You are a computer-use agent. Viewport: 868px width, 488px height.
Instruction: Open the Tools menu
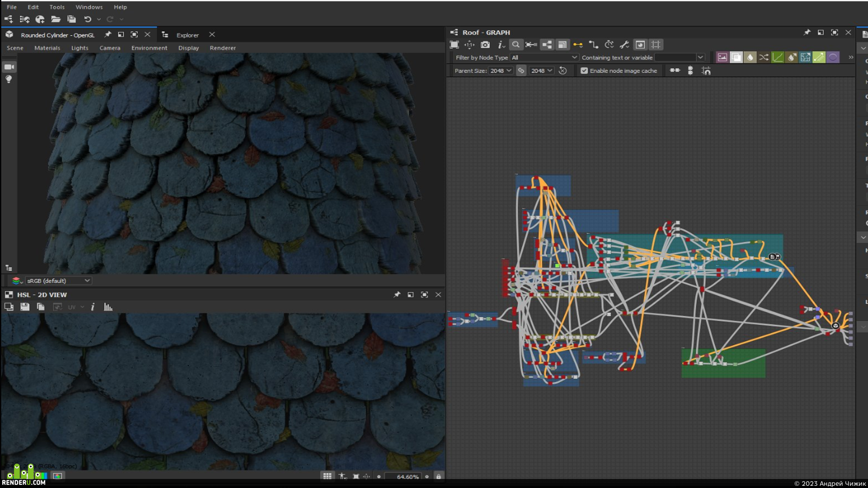pos(57,7)
